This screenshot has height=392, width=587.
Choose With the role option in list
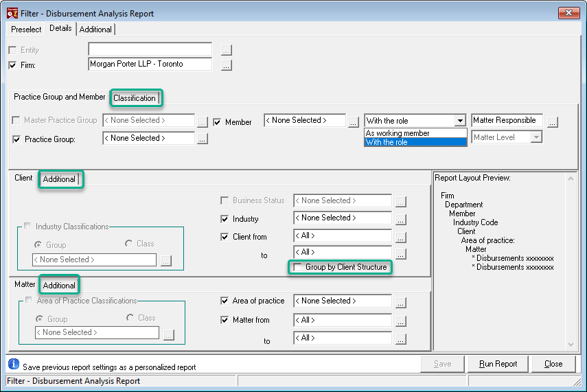click(x=415, y=142)
